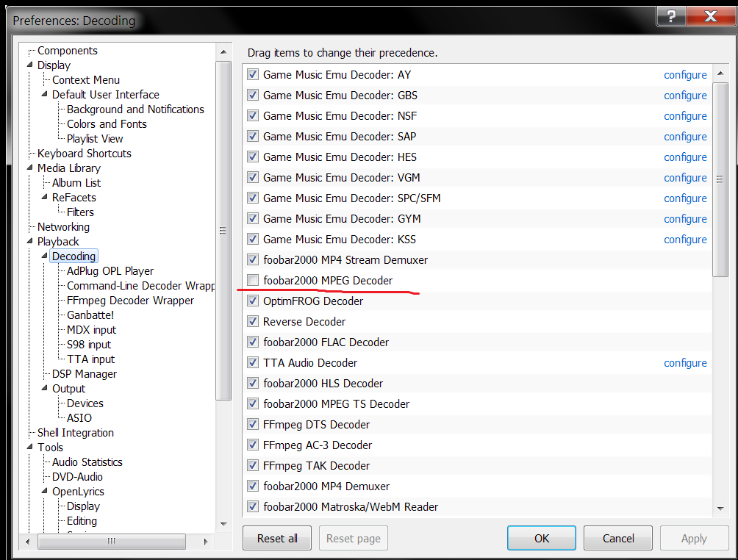This screenshot has height=560, width=738.
Task: Select Audio Statistics page
Action: (x=87, y=462)
